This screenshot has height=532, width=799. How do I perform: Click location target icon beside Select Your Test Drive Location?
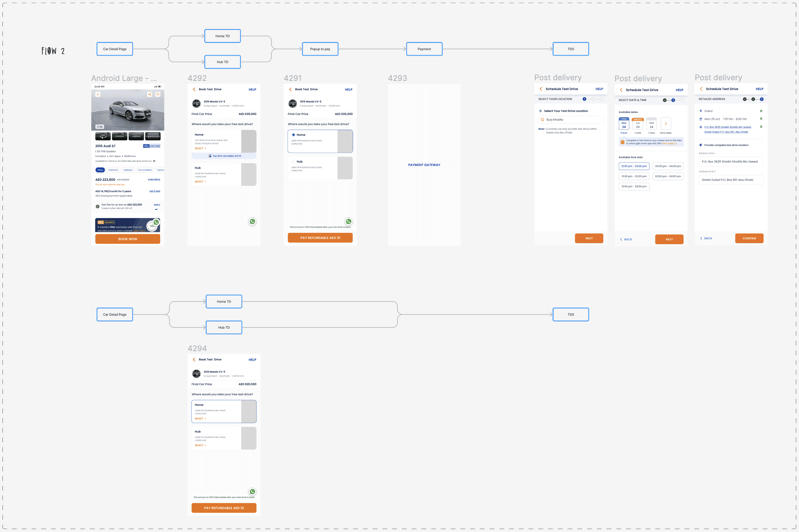tap(541, 111)
